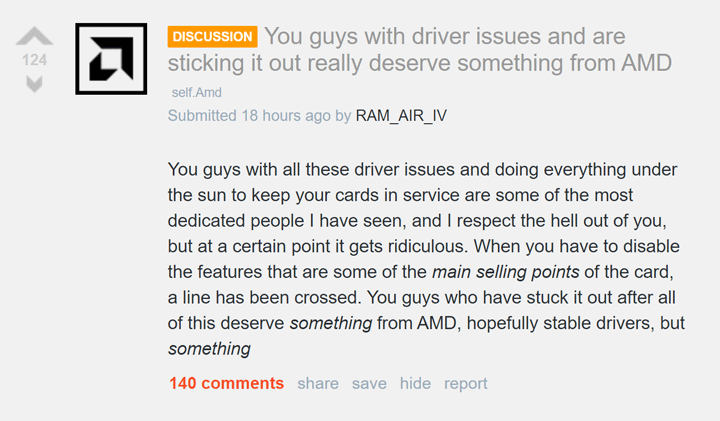Image resolution: width=720 pixels, height=421 pixels.
Task: Open the 140 comments link
Action: click(x=226, y=383)
